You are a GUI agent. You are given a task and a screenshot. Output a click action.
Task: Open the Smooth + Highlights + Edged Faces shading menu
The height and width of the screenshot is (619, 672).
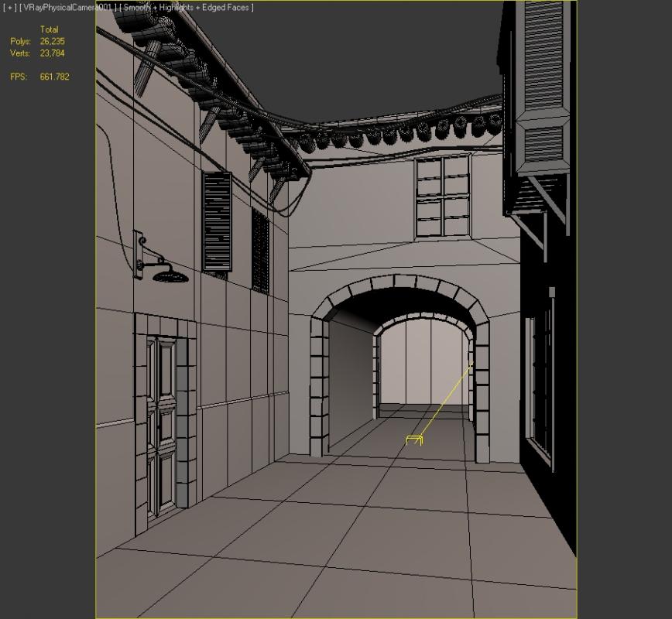pos(187,8)
